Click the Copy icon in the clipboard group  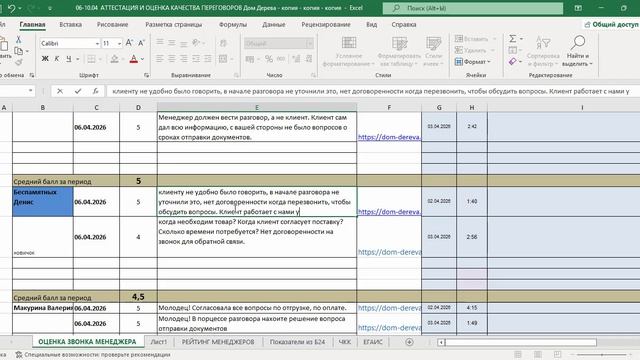18,51
